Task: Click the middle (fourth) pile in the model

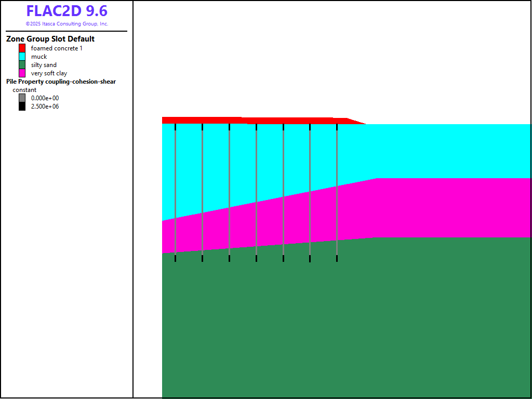Action: [x=256, y=192]
